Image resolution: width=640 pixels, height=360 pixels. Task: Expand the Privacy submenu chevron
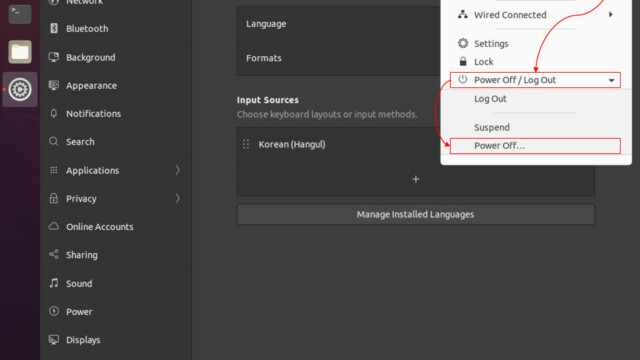(178, 198)
